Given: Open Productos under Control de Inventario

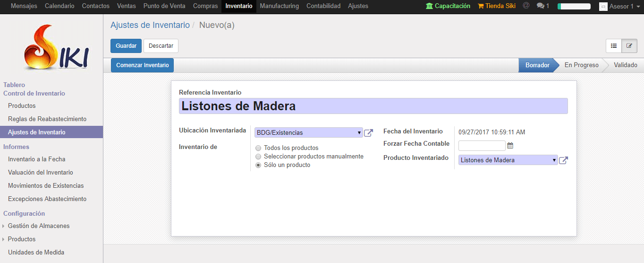Looking at the screenshot, I should 22,105.
